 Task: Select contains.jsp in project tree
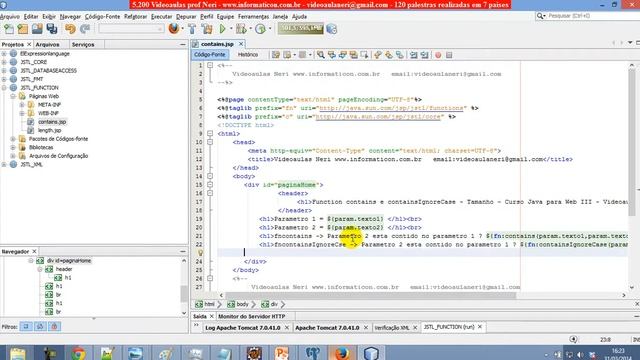52,122
